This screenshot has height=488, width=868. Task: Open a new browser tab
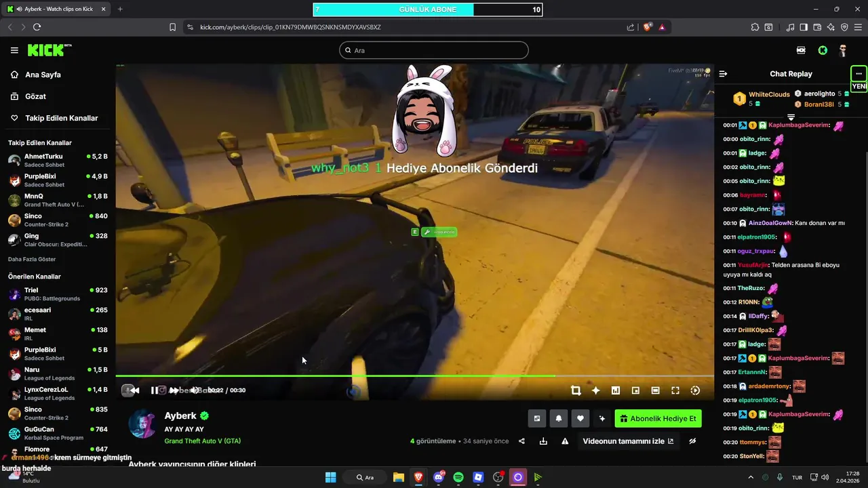point(120,9)
